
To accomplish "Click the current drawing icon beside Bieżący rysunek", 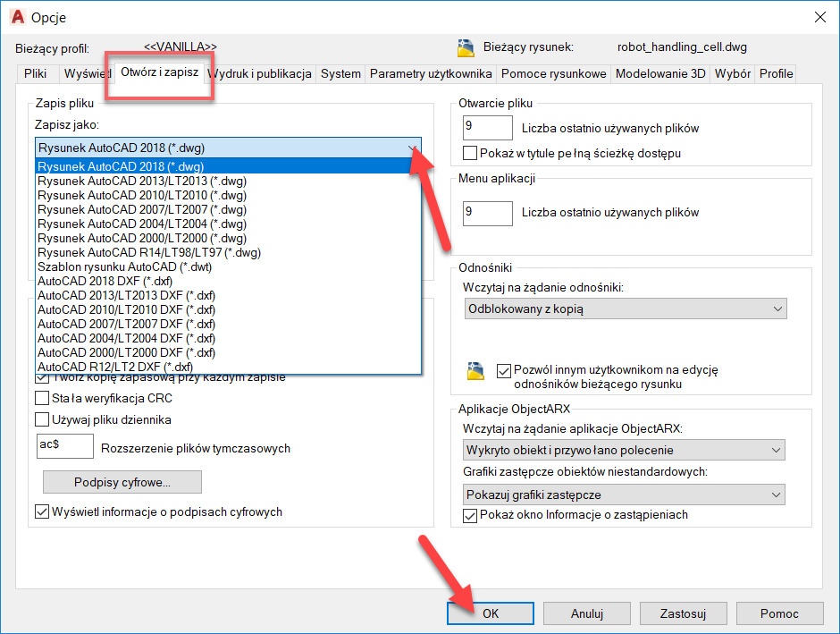I will click(x=466, y=47).
